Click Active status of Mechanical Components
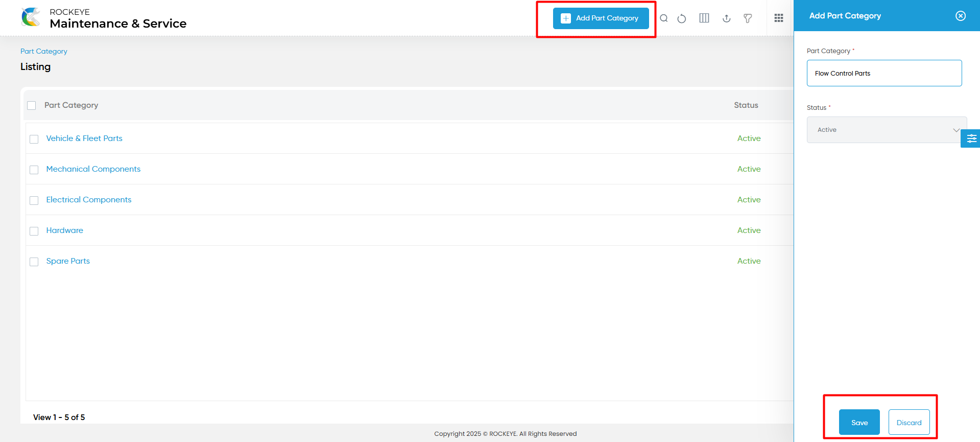 point(749,169)
